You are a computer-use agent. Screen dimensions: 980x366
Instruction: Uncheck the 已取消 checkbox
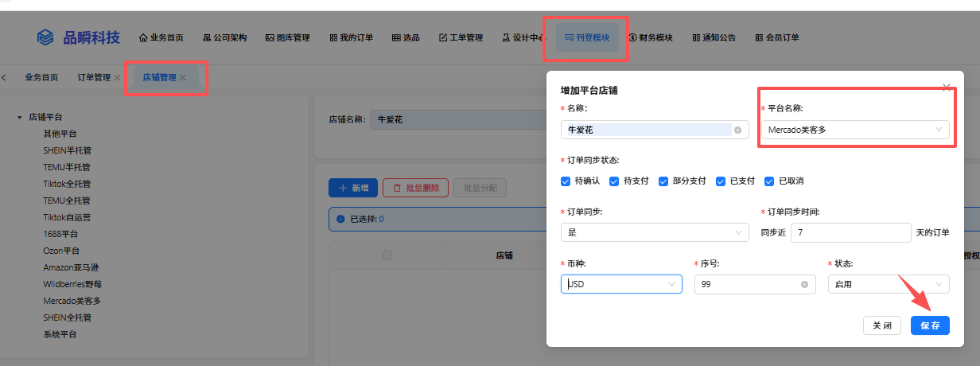click(769, 181)
